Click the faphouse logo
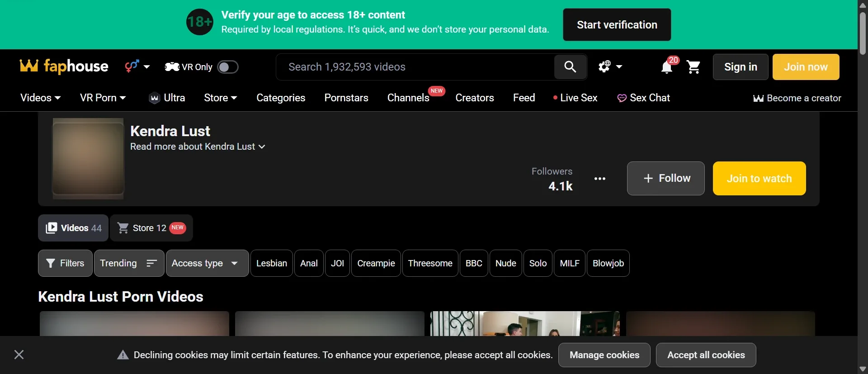The image size is (868, 374). 64,66
